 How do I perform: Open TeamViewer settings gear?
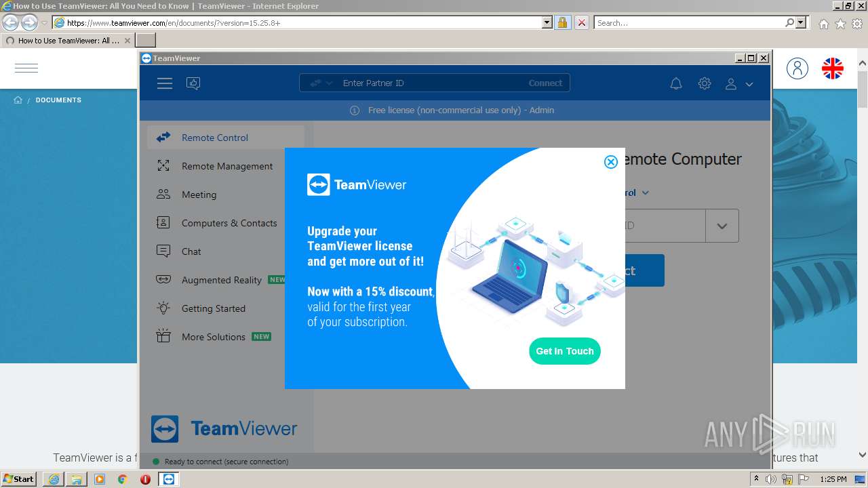[x=705, y=84]
